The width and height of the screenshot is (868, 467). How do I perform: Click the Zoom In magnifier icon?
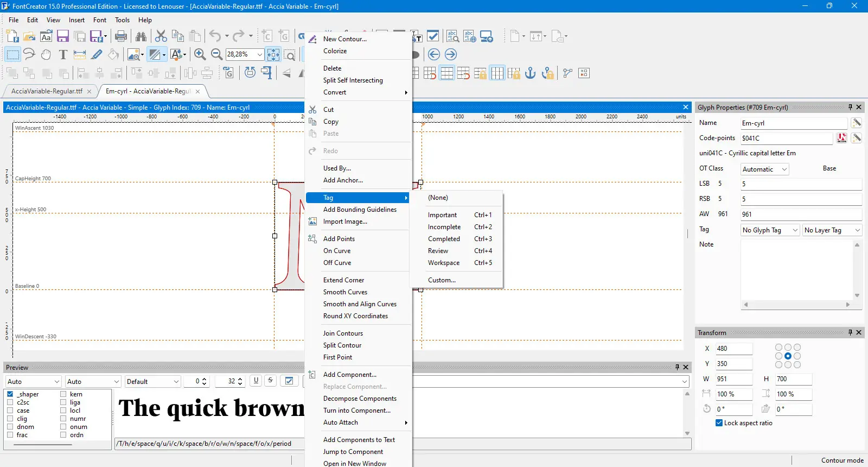(x=200, y=54)
